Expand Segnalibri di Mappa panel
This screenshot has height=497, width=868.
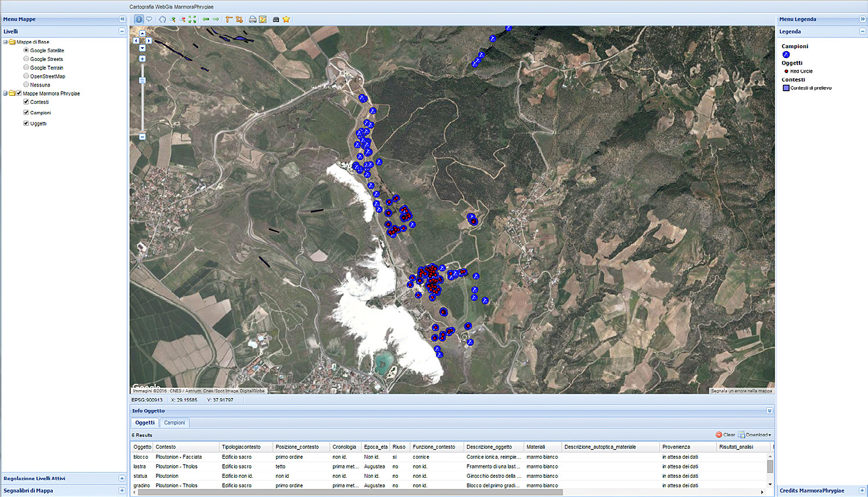point(122,491)
